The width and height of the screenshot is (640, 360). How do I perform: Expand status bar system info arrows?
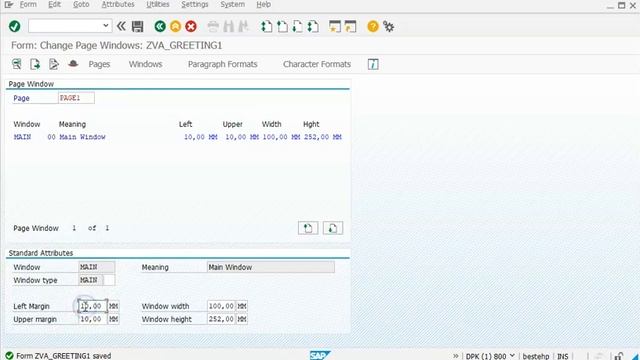[456, 356]
